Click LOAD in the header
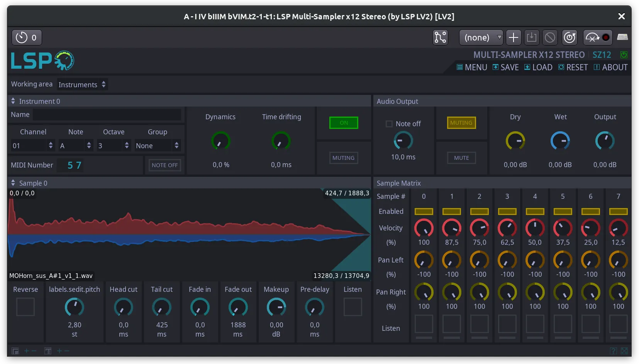The image size is (639, 364). click(x=538, y=67)
